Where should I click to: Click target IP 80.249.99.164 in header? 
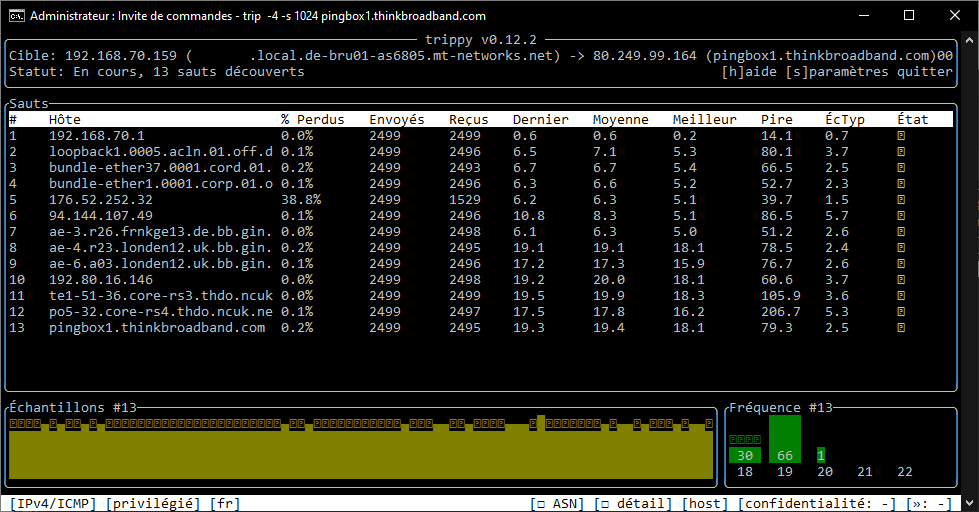coord(644,56)
